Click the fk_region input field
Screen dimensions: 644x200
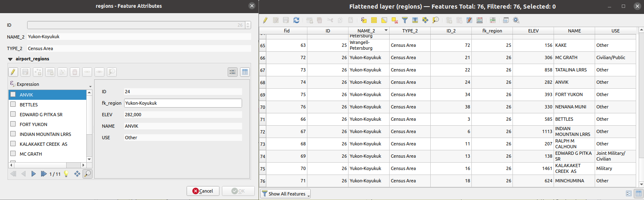pos(183,103)
